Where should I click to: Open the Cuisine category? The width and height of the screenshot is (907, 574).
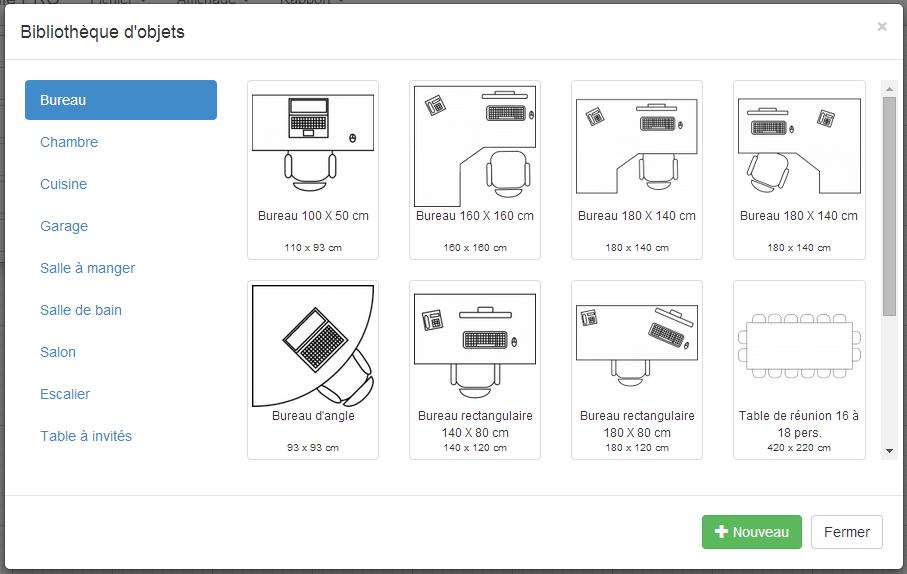(64, 184)
